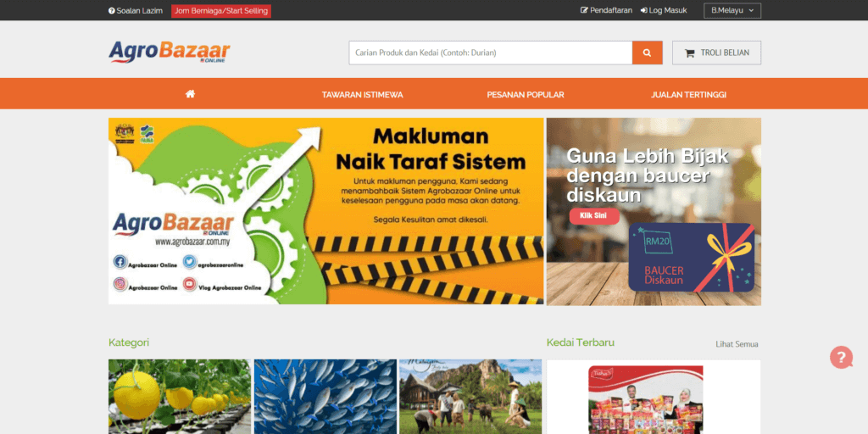This screenshot has height=434, width=868.
Task: Click www.agrobazaar.com.my text in banner
Action: [x=192, y=242]
